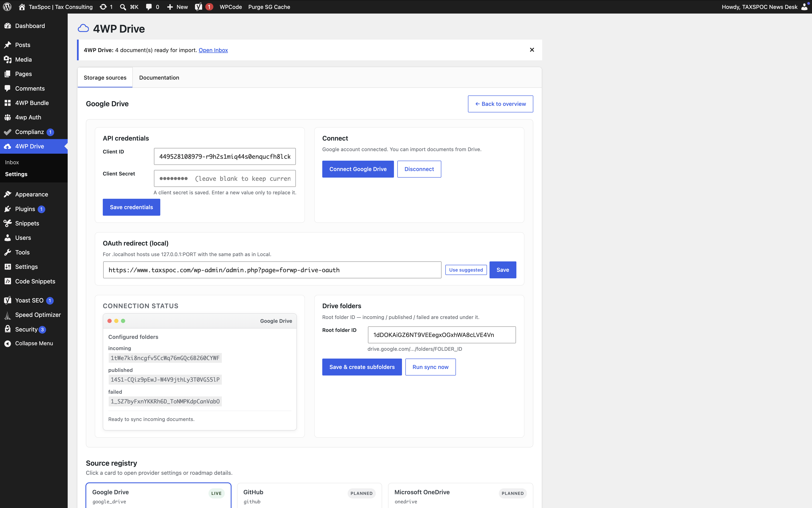Select the failed folder ID text
Screen dimensions: 812x508
(165, 402)
